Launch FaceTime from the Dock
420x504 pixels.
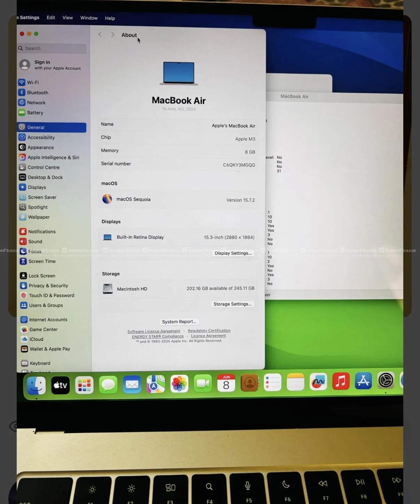[203, 384]
